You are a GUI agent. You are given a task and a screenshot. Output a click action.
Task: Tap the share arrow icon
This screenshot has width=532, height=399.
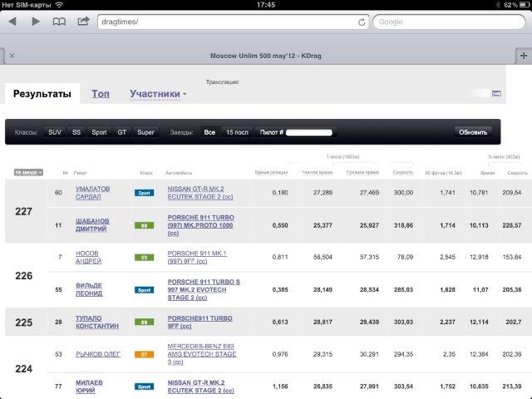(x=83, y=22)
